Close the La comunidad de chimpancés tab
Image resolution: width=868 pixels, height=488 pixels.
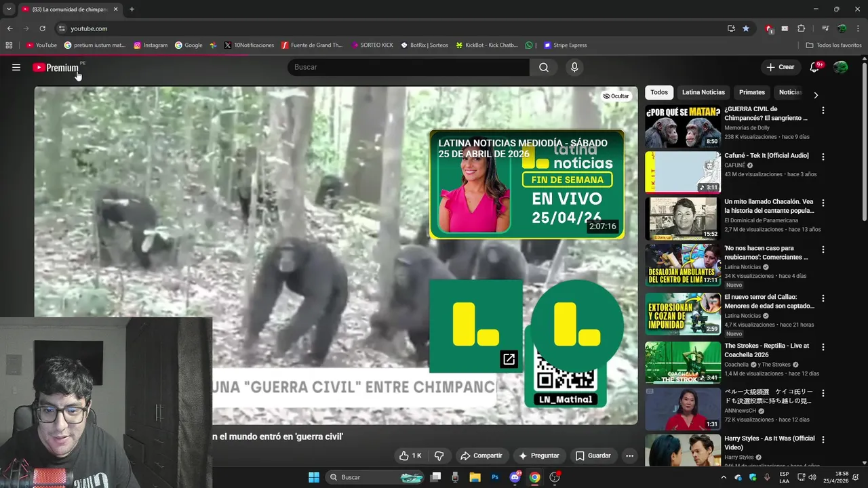click(x=115, y=9)
